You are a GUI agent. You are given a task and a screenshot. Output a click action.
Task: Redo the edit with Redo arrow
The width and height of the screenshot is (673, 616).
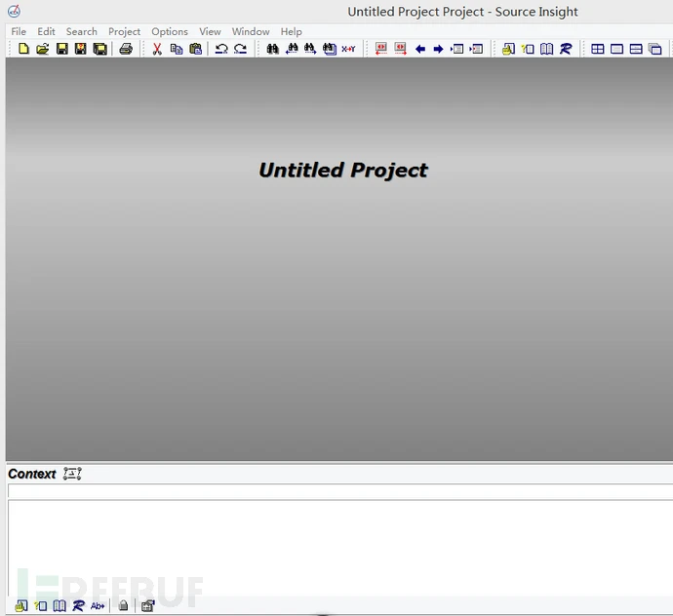(240, 49)
